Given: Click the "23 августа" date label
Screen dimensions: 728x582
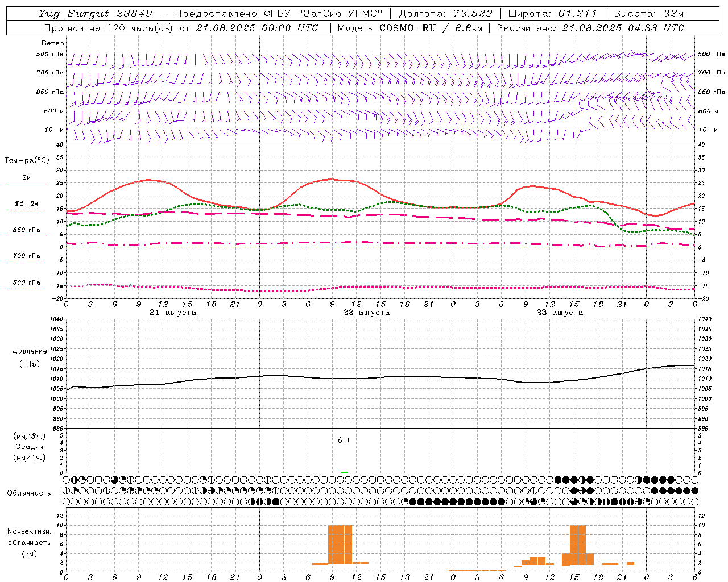Looking at the screenshot, I should [560, 313].
